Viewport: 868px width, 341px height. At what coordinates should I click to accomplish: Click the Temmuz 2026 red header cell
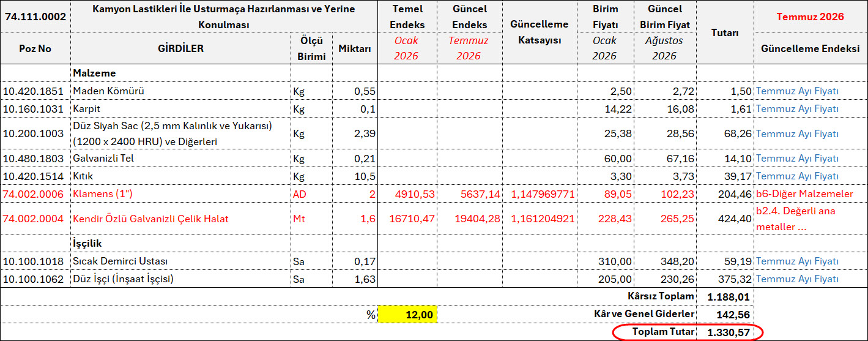(x=811, y=17)
